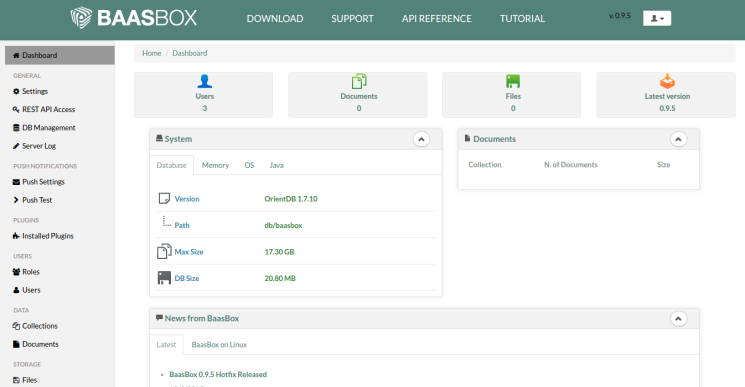Switch to the OS tab
The width and height of the screenshot is (745, 387).
[x=249, y=165]
